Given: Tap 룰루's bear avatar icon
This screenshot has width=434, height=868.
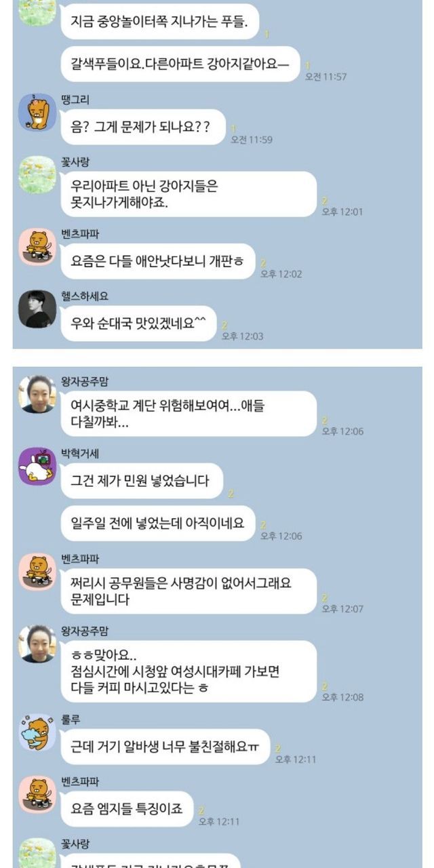Looking at the screenshot, I should point(37,732).
